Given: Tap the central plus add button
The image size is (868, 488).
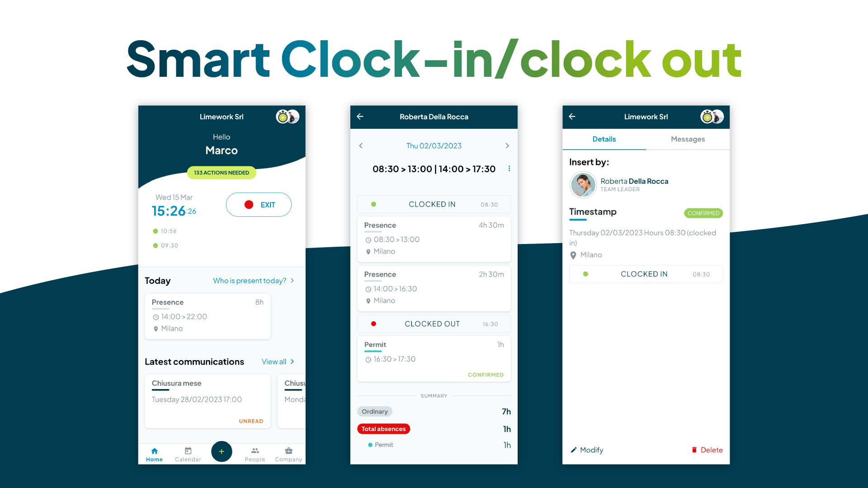Looking at the screenshot, I should click(221, 451).
